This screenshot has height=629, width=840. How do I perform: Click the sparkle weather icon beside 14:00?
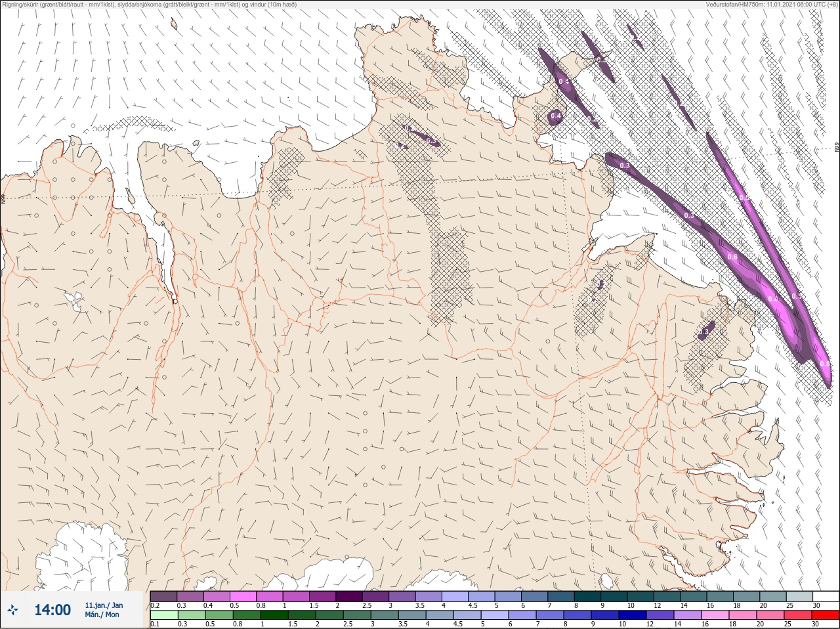(13, 610)
